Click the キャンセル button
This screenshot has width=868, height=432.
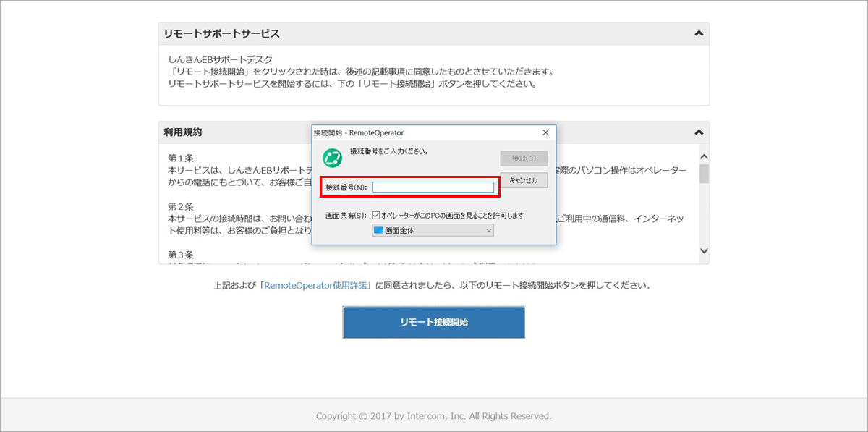(524, 180)
